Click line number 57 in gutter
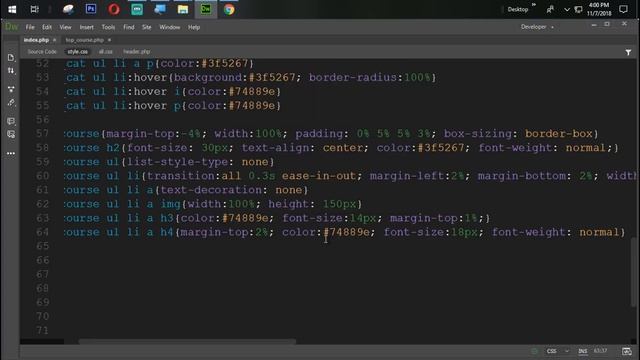Screen dimensions: 640x360 42,133
